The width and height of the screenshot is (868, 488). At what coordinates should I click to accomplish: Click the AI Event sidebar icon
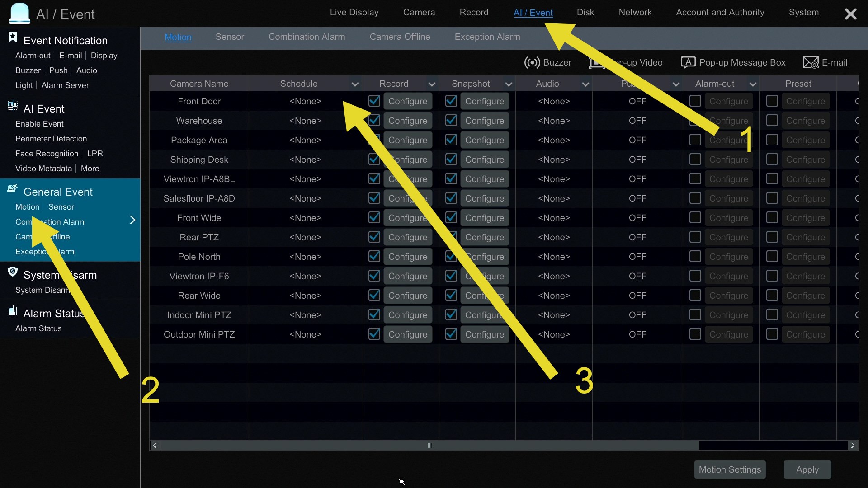point(13,106)
